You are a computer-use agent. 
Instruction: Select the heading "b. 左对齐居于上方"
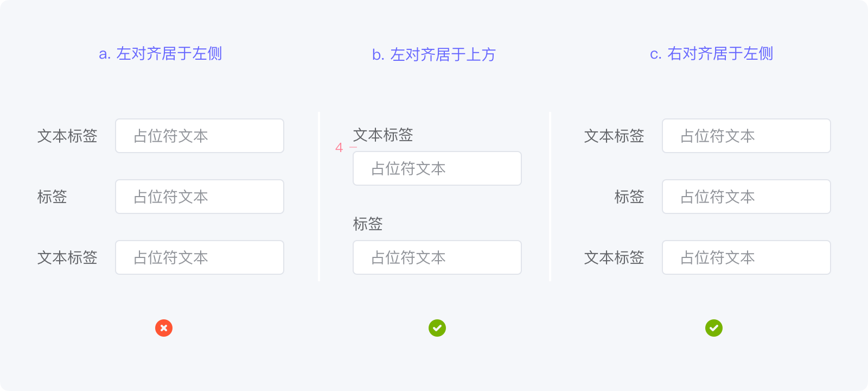pos(434,55)
